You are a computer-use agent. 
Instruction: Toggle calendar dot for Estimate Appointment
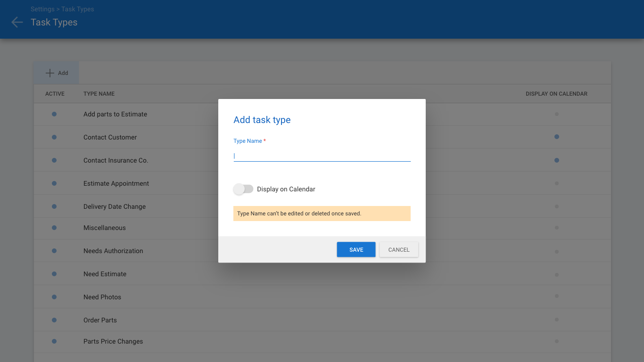[x=557, y=183]
